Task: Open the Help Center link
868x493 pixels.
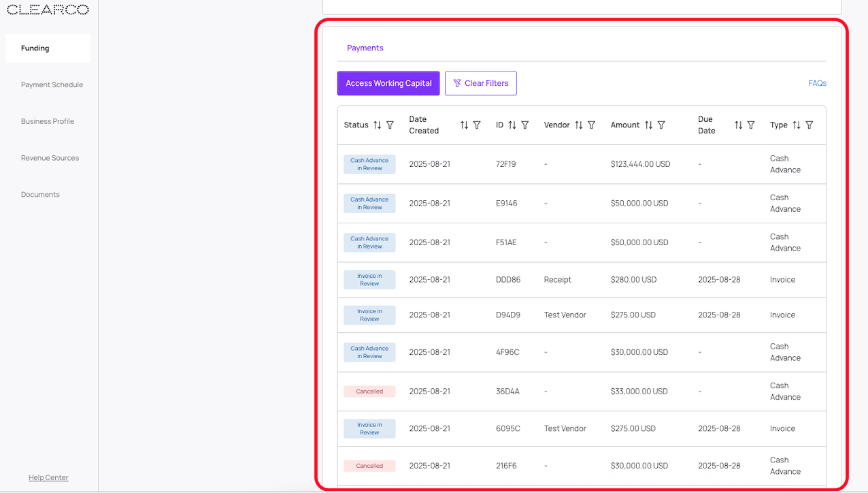Action: click(48, 477)
